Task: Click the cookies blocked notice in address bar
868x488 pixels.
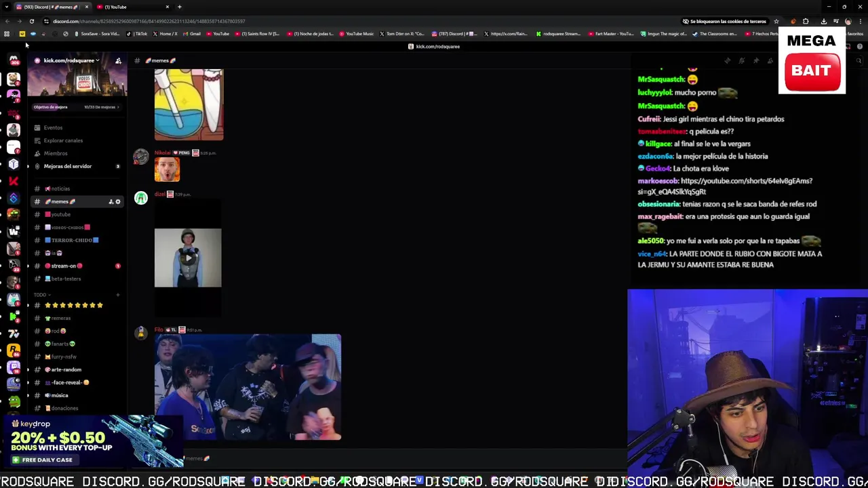Action: (725, 21)
